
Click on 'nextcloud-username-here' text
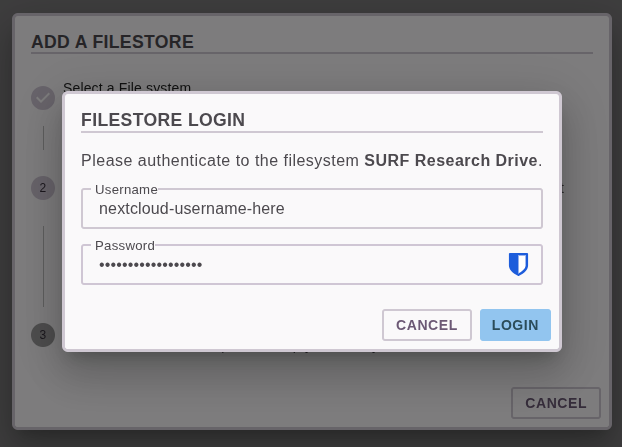(x=192, y=209)
